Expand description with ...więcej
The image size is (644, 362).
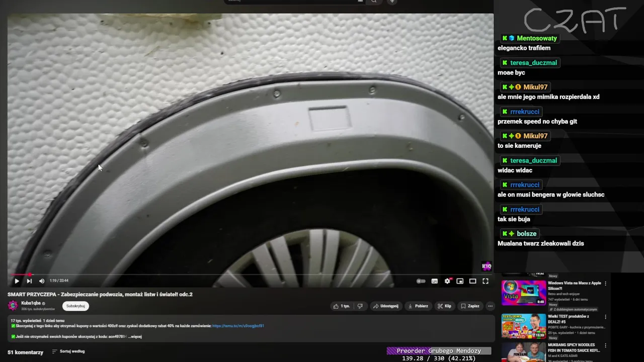point(134,336)
